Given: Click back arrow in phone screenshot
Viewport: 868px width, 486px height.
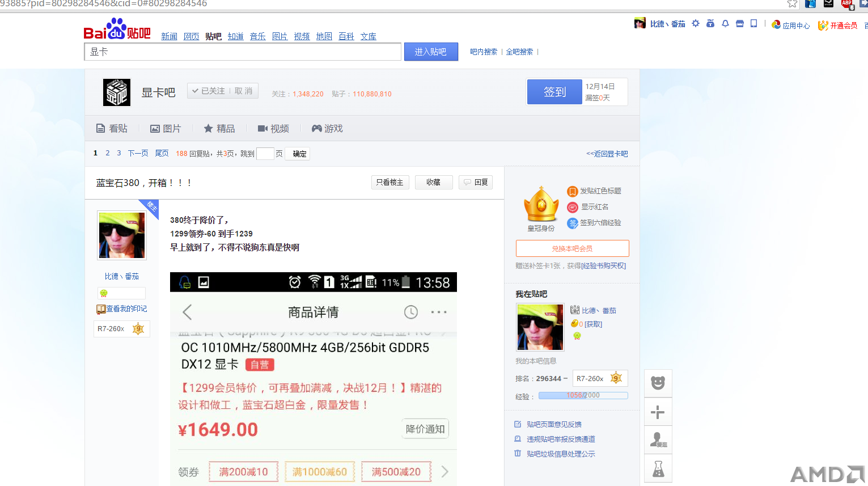Looking at the screenshot, I should pyautogui.click(x=187, y=312).
